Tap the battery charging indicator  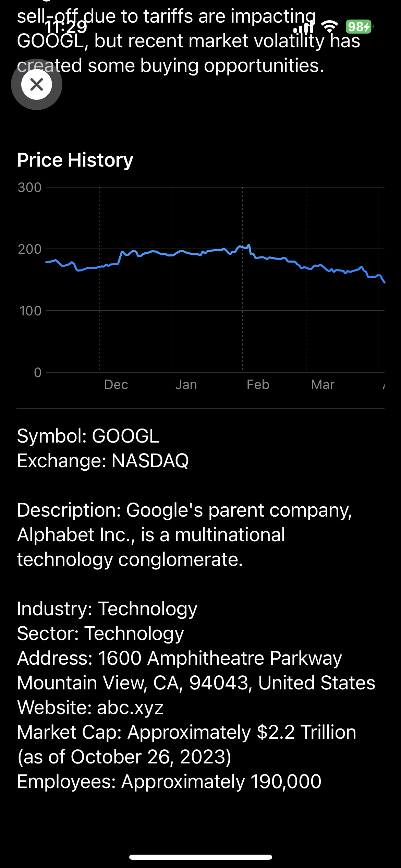pyautogui.click(x=359, y=26)
